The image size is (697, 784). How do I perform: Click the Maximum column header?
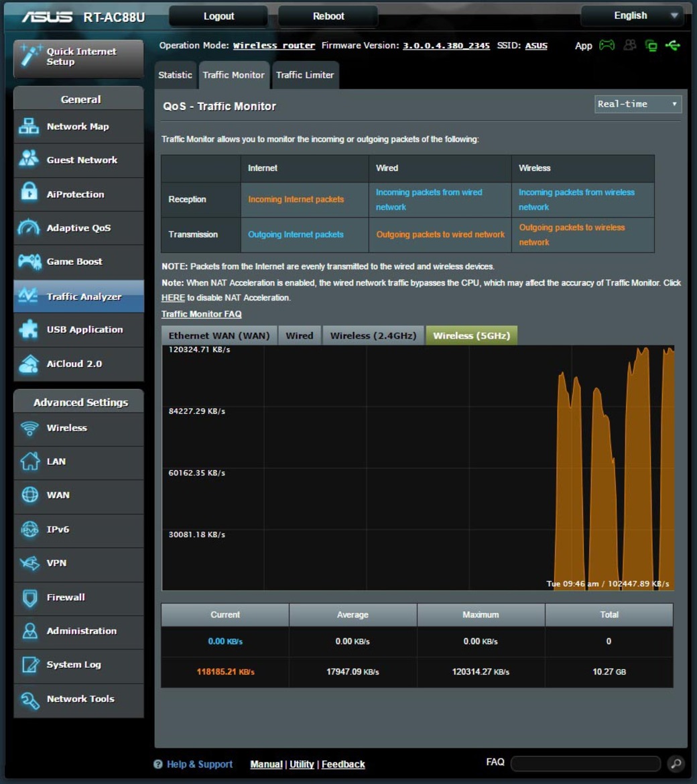481,614
